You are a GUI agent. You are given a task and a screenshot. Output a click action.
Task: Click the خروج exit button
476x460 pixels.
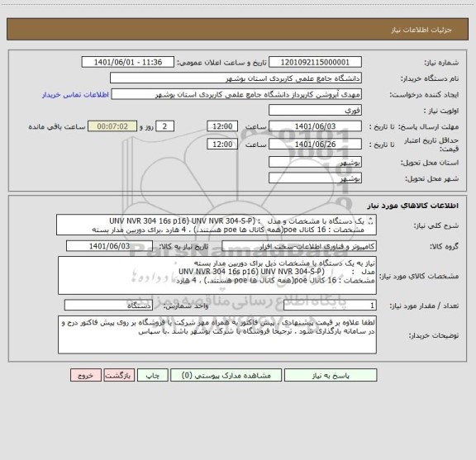(86, 375)
